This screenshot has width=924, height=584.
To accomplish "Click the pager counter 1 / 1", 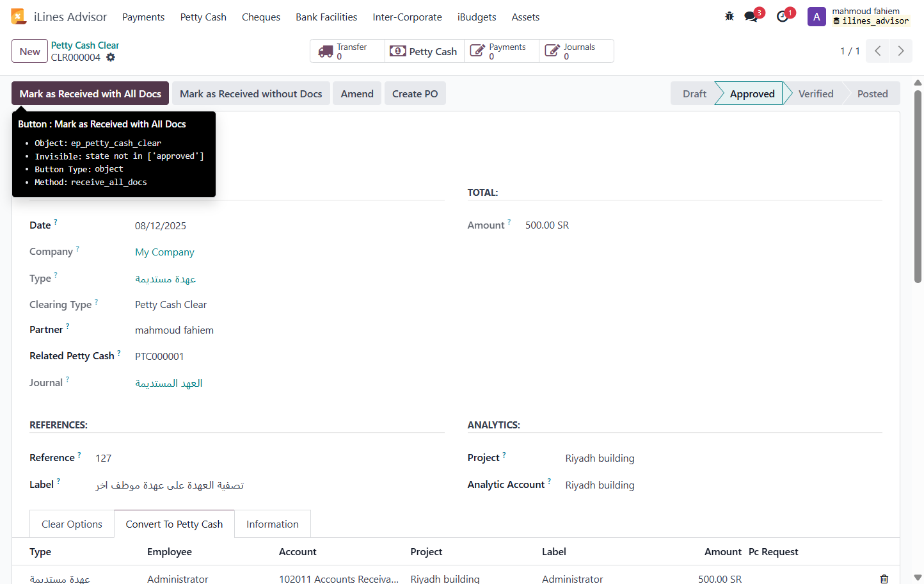I will 850,51.
